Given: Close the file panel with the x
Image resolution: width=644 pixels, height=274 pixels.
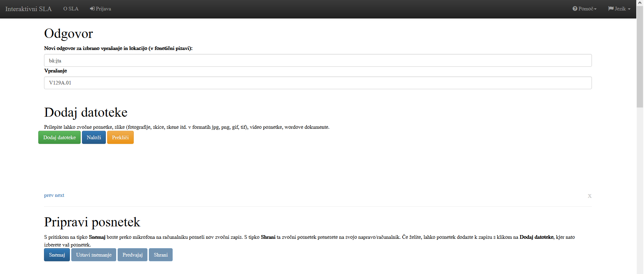Looking at the screenshot, I should pos(590,196).
